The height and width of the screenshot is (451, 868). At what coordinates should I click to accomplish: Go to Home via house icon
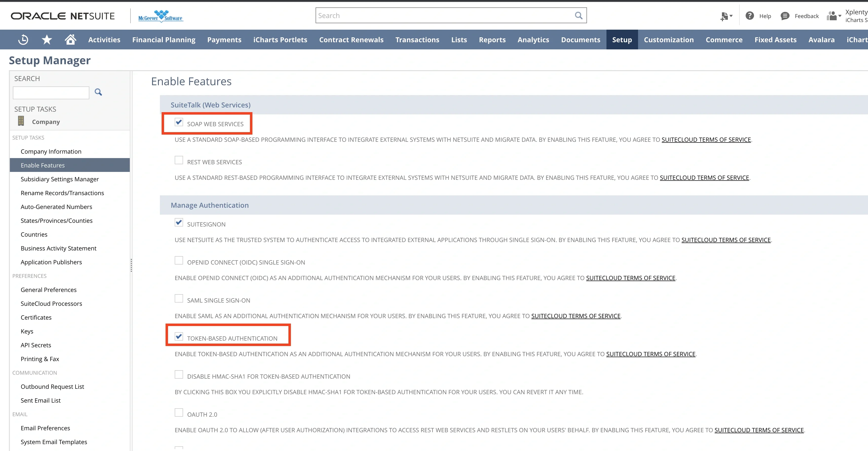coord(70,40)
